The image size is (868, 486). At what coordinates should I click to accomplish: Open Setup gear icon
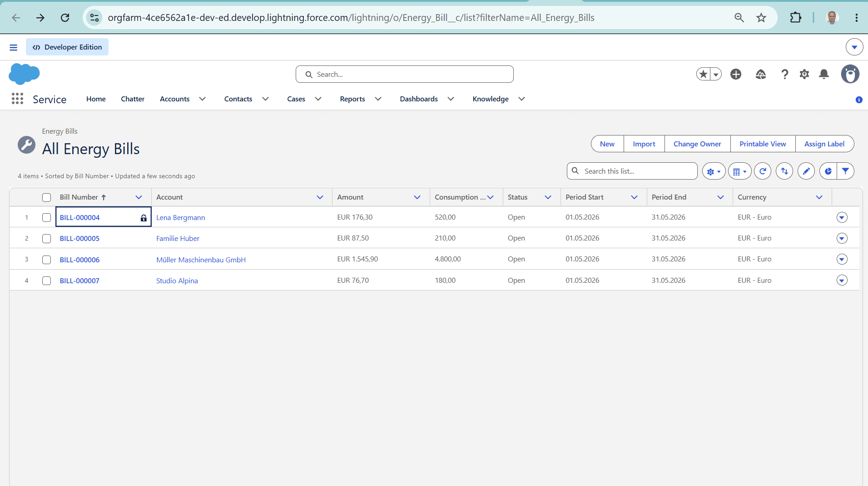[x=804, y=74]
